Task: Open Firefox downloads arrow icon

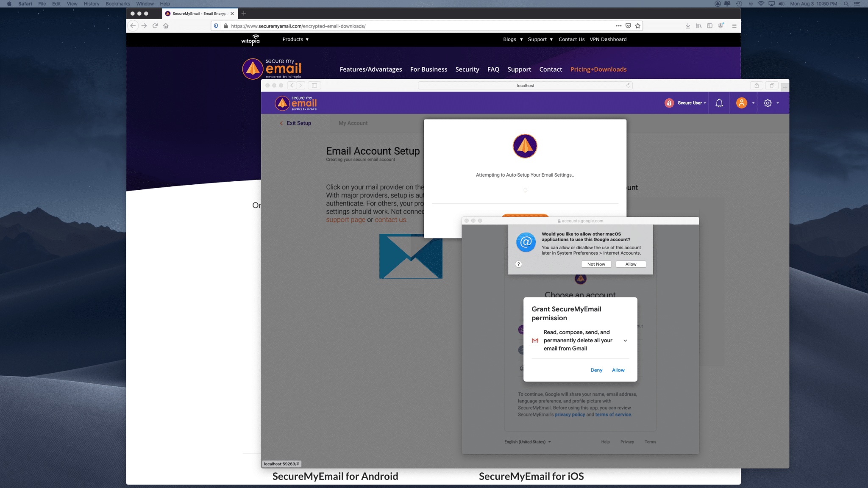Action: coord(687,26)
